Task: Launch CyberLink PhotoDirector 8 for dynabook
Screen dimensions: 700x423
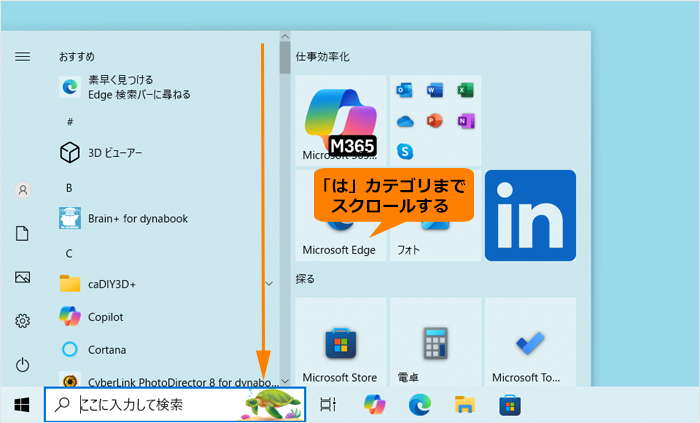Action: click(169, 382)
